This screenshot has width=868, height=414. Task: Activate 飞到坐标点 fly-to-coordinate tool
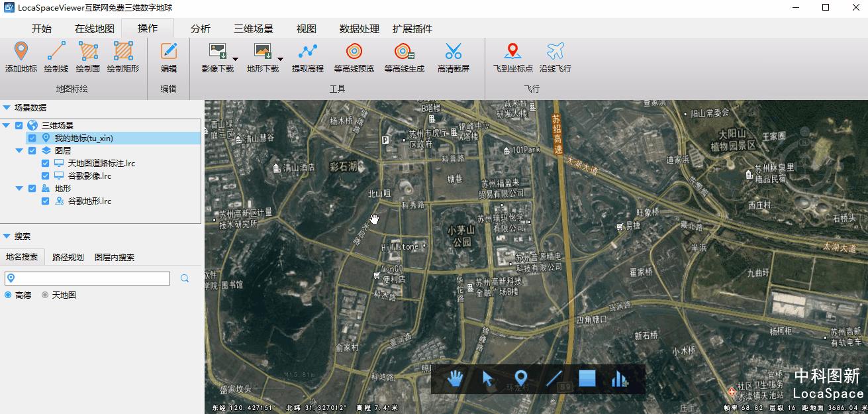tap(510, 58)
